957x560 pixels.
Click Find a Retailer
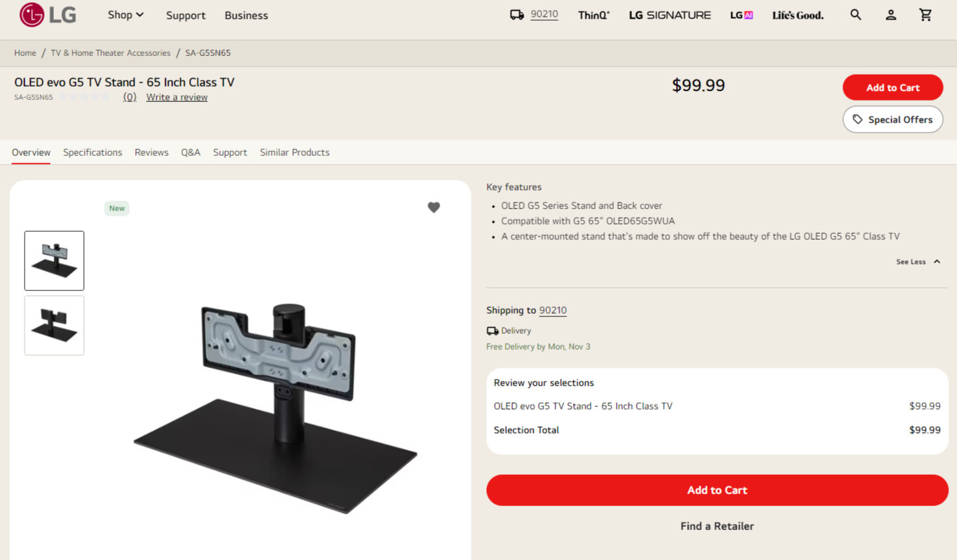[x=717, y=526]
